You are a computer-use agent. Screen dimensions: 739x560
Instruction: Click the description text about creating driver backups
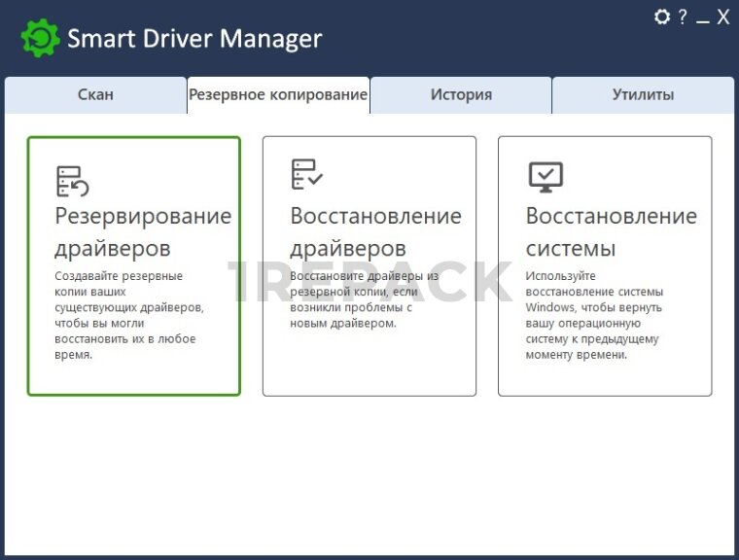click(x=128, y=315)
